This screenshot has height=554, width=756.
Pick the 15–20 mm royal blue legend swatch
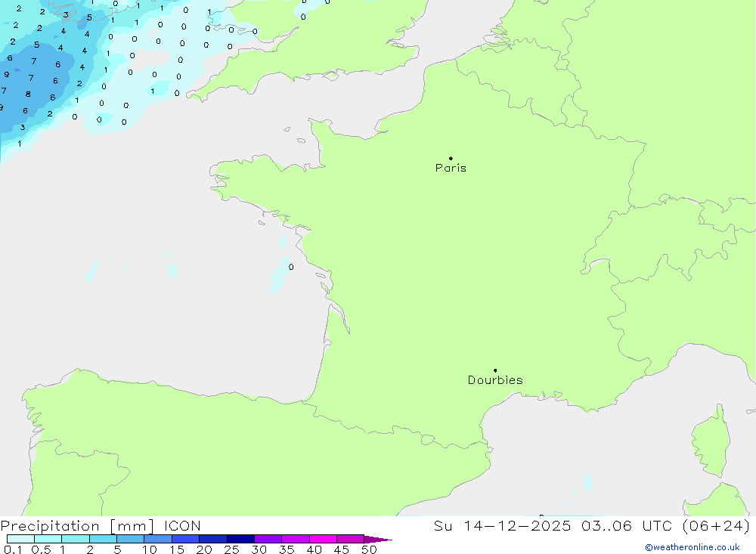[186, 539]
